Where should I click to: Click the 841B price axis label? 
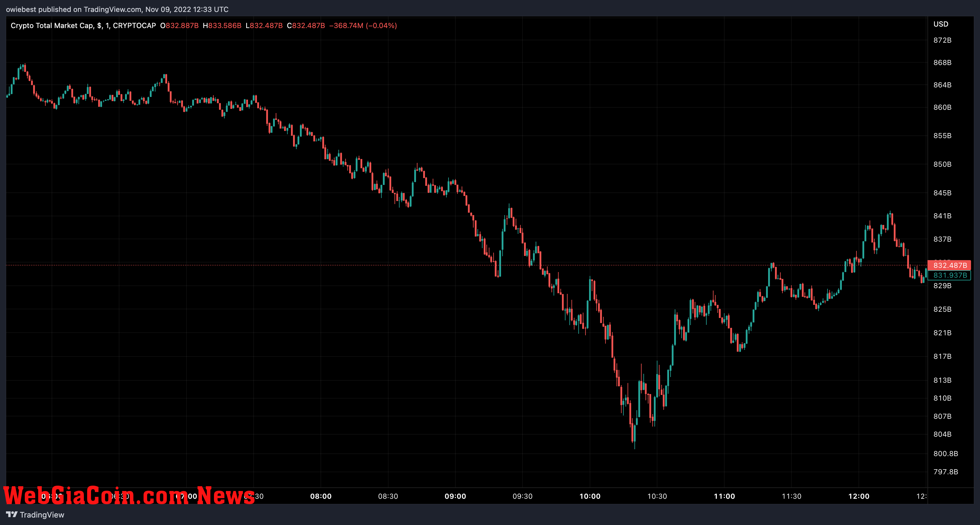[x=942, y=216]
